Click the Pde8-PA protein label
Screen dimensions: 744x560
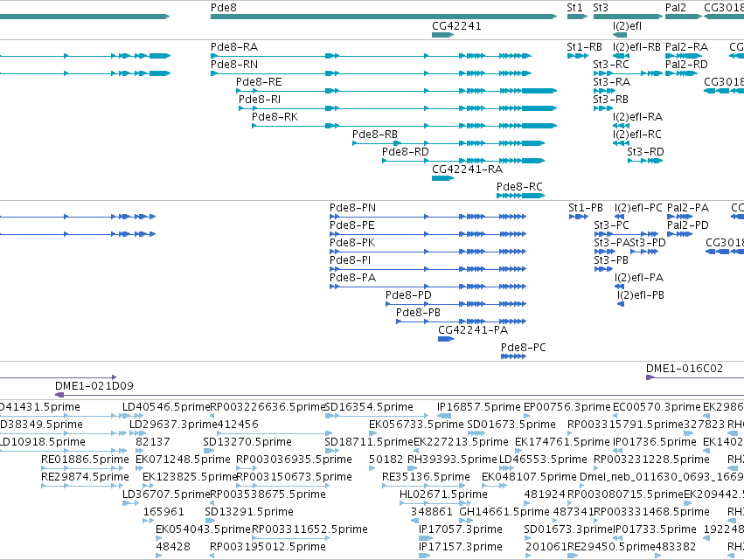(353, 278)
